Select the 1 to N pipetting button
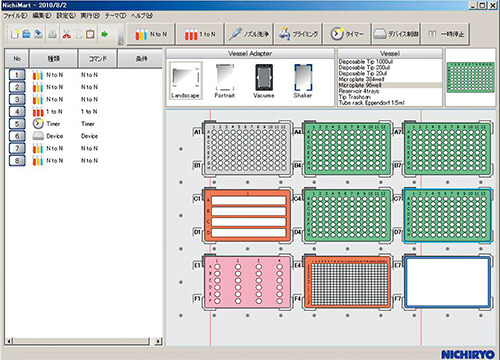This screenshot has height=360, width=500. [199, 34]
